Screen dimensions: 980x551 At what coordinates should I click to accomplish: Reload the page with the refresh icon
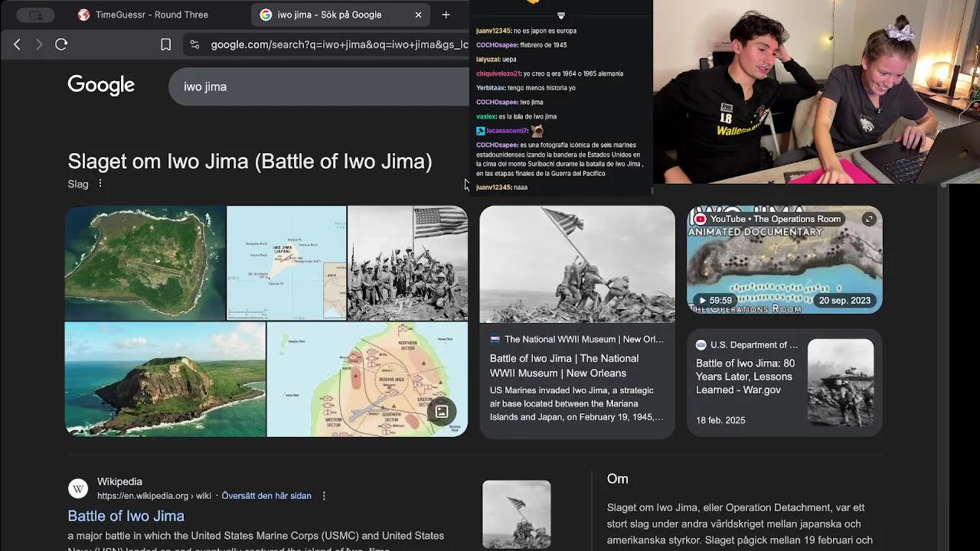point(61,44)
